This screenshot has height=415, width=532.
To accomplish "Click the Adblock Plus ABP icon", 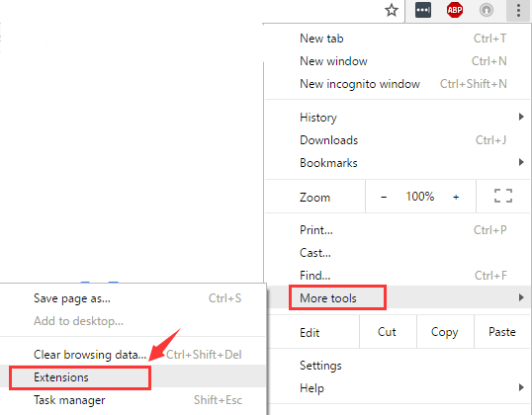I will (455, 10).
